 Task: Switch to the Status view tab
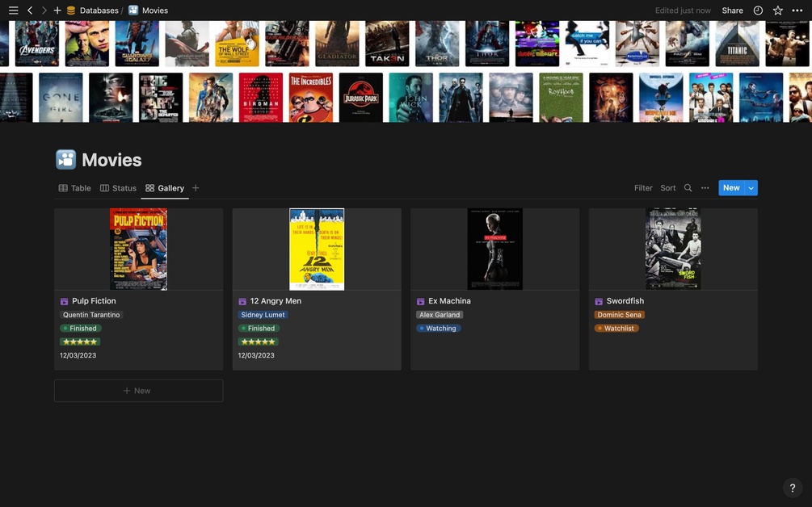coord(118,188)
